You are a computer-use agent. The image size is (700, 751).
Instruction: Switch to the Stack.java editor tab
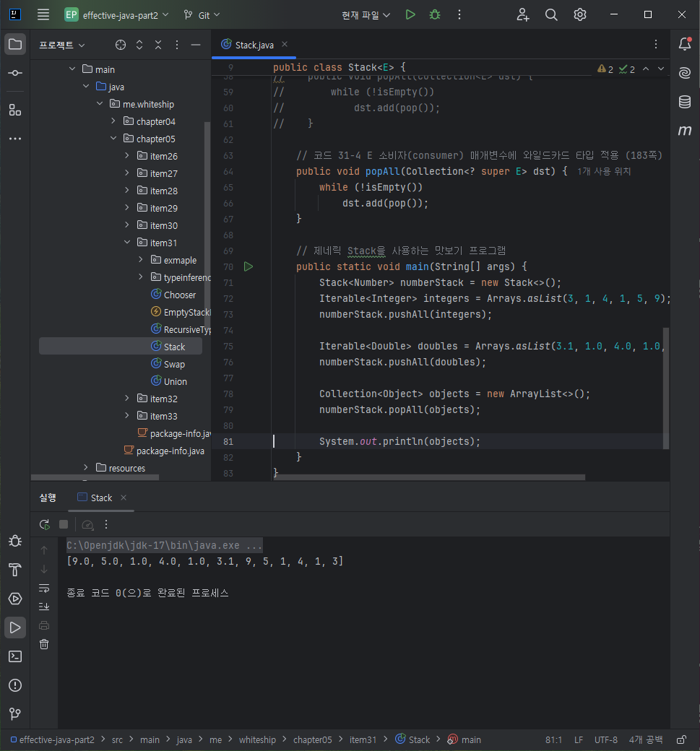click(x=254, y=45)
